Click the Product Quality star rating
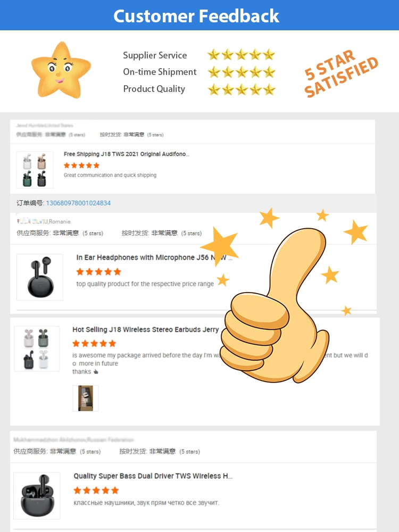The image size is (399, 532). (241, 89)
